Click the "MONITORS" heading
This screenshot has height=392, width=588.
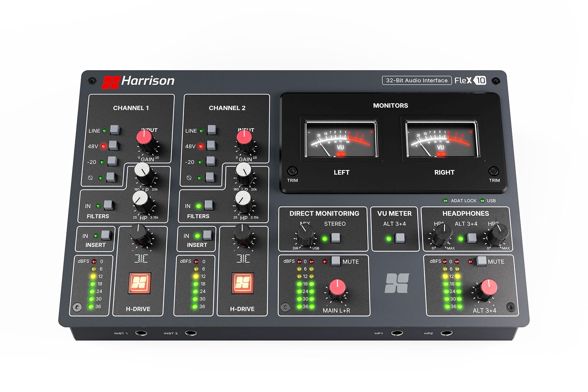[390, 105]
